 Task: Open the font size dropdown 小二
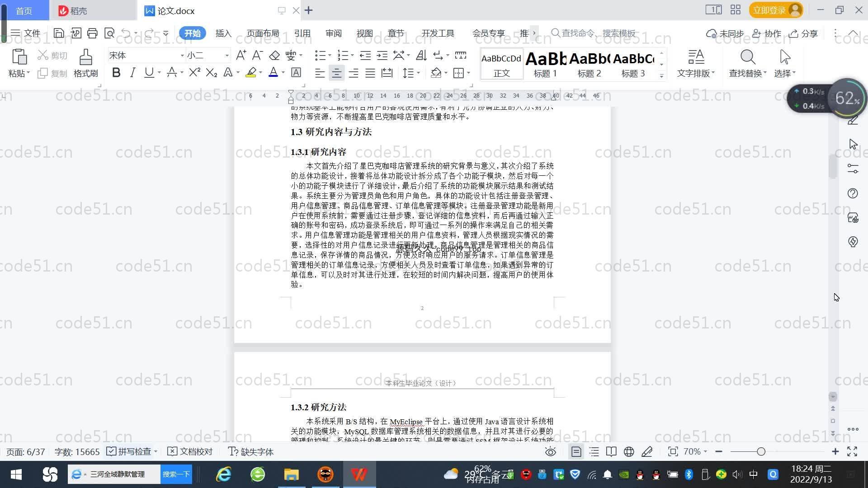click(227, 56)
